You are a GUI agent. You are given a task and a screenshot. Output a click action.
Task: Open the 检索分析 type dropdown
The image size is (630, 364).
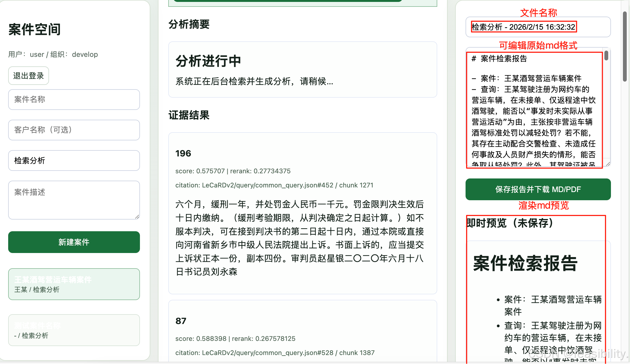click(x=74, y=161)
